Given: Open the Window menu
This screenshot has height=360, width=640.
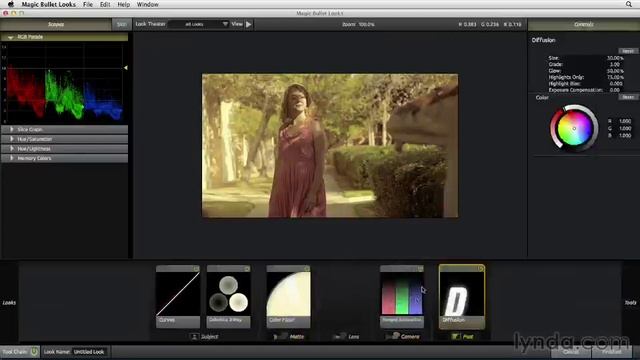Looking at the screenshot, I should coord(147,4).
